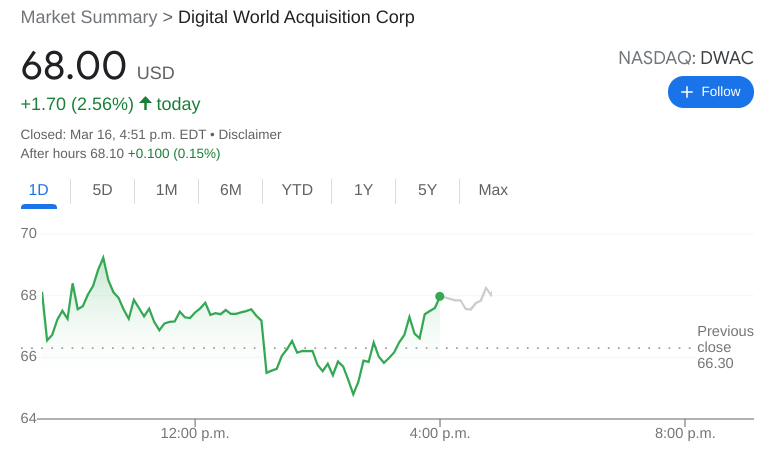Click the plus icon on Follow button
The image size is (778, 458).
pos(687,92)
